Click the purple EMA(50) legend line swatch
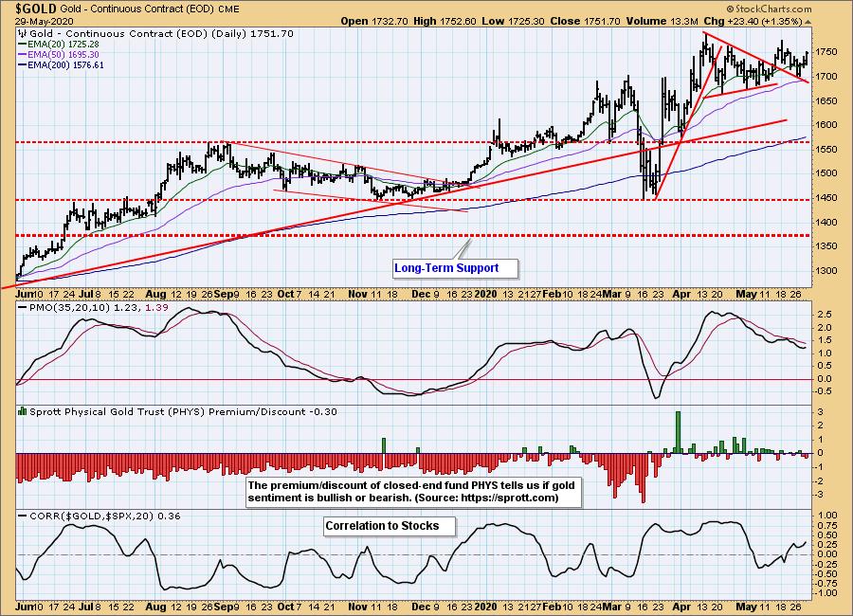Screen dimensions: 853x616 click(23, 54)
